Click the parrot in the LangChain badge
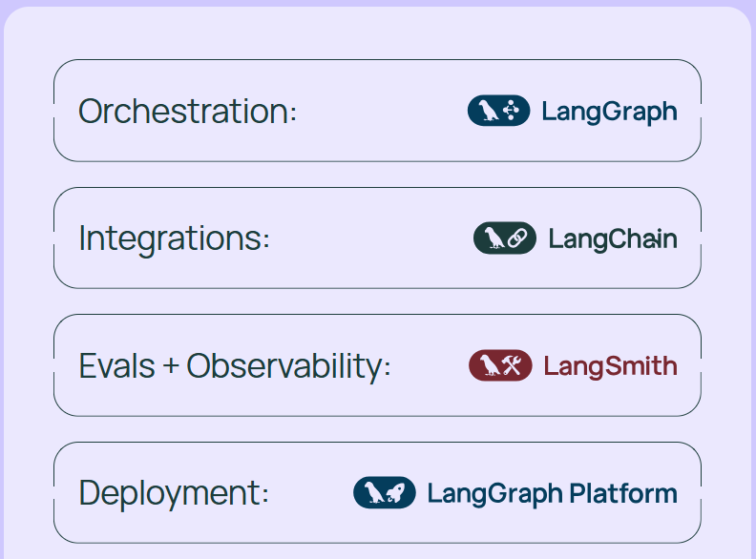 pos(494,238)
